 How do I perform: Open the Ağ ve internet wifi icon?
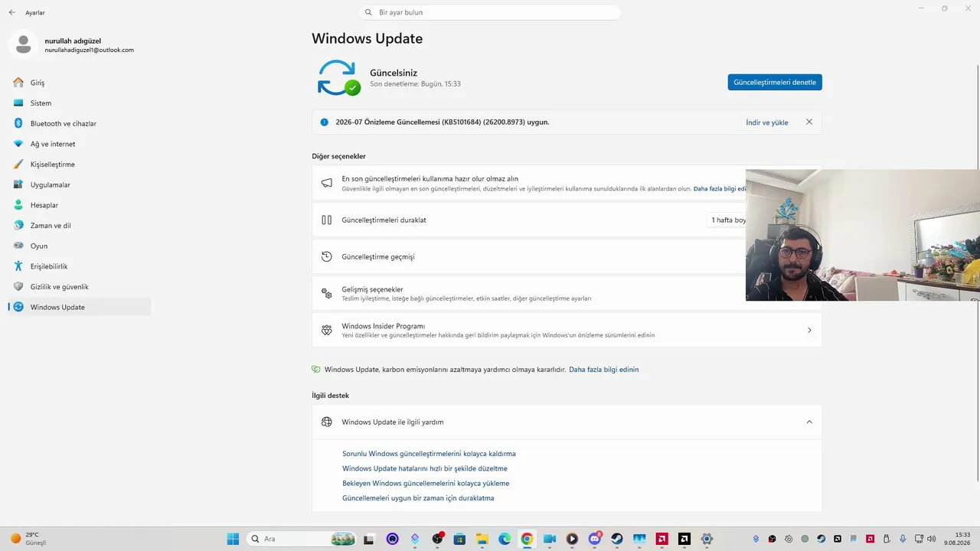point(18,144)
